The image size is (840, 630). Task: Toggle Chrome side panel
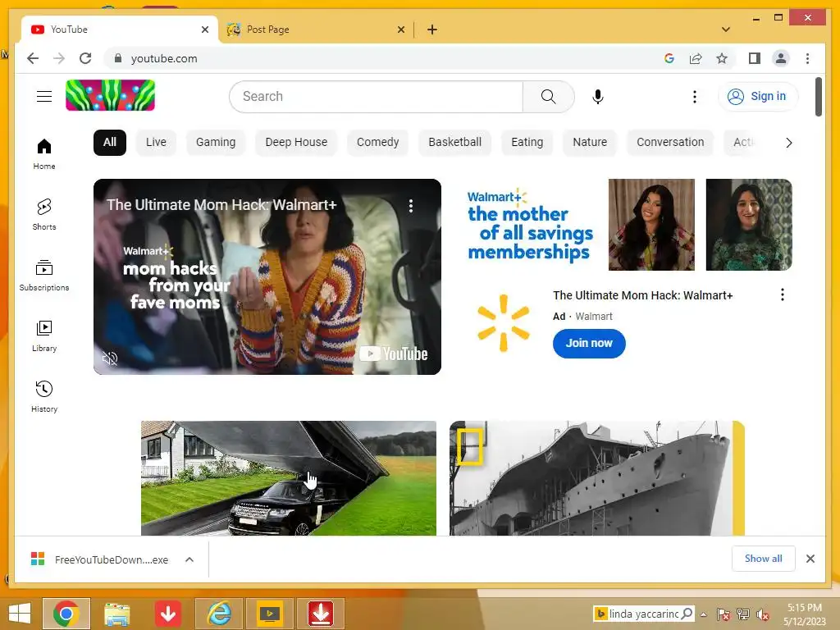[x=755, y=58]
